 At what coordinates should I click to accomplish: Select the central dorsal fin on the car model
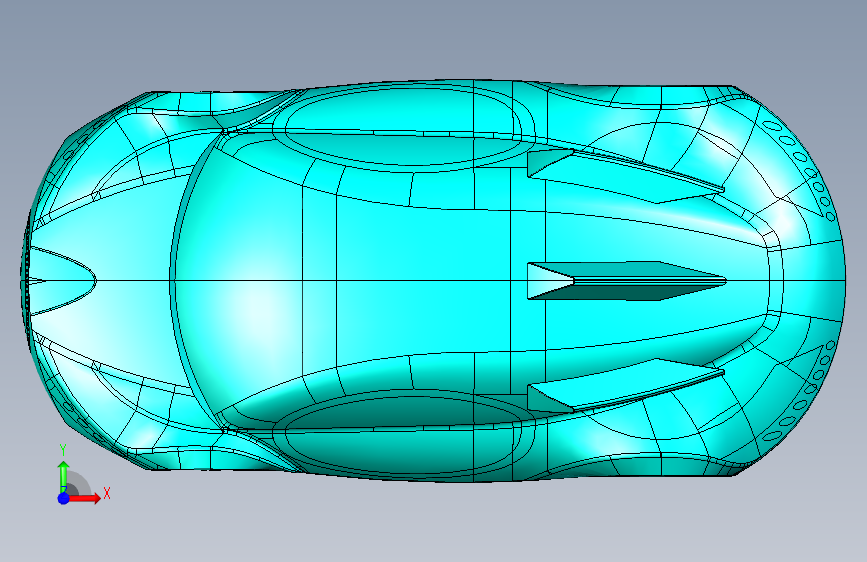click(626, 281)
